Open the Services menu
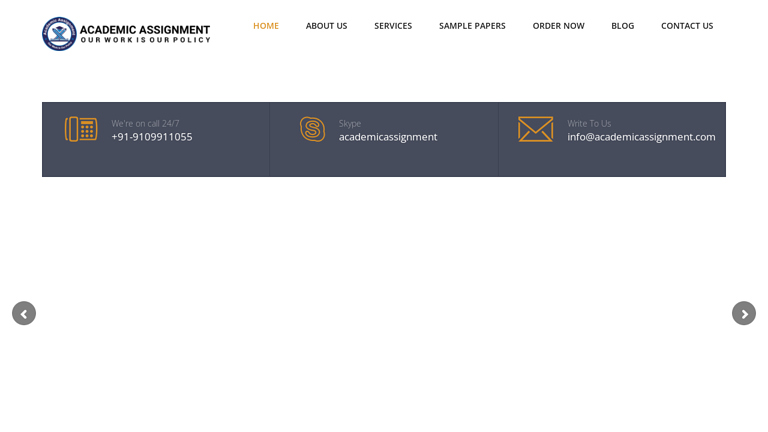768x432 pixels. coord(393,26)
